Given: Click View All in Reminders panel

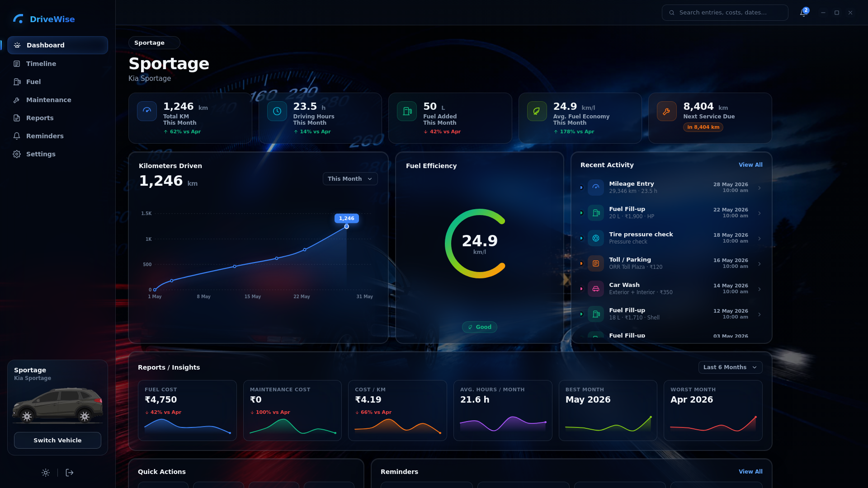Looking at the screenshot, I should pos(750,472).
